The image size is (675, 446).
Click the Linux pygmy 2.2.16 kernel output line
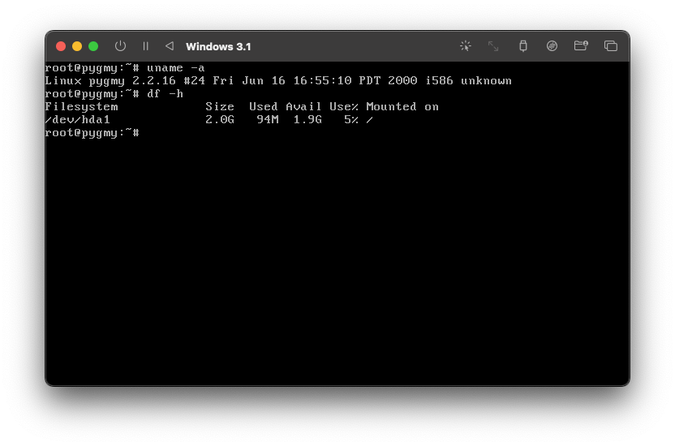[x=278, y=81]
